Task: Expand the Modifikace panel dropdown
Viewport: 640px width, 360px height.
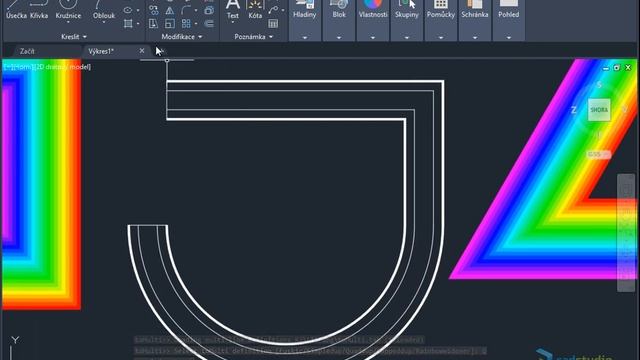Action: tap(182, 37)
